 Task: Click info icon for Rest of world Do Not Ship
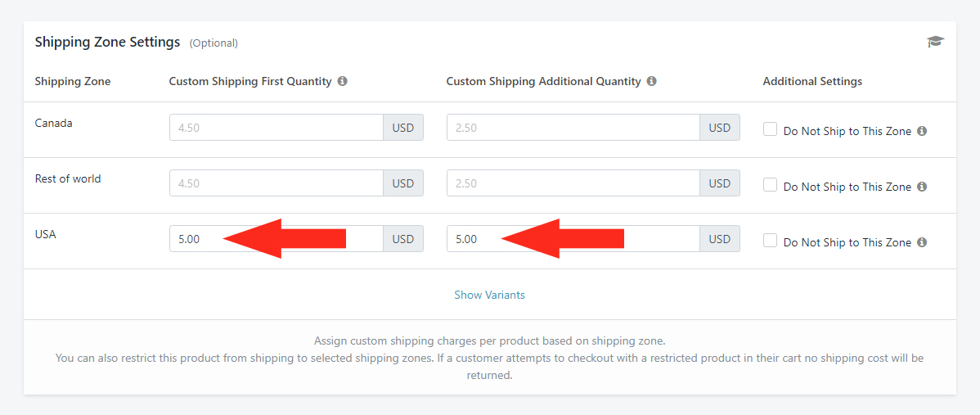[x=922, y=187]
